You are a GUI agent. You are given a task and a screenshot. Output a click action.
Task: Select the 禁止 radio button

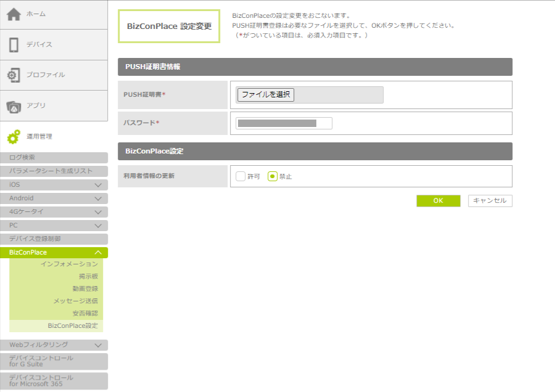[273, 176]
